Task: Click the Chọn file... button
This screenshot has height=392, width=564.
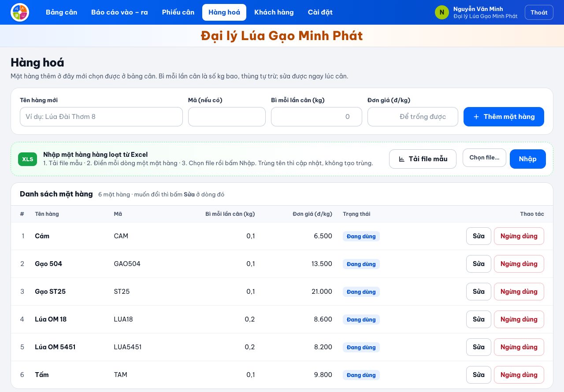Action: pyautogui.click(x=484, y=158)
